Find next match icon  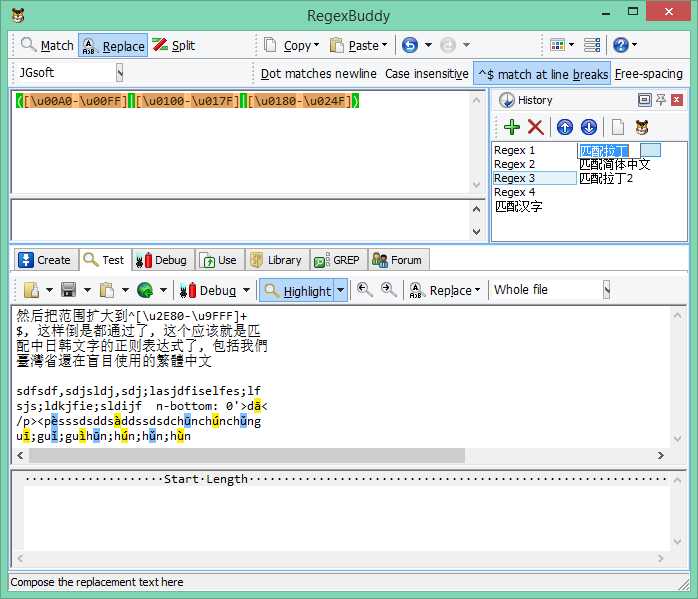pos(389,290)
